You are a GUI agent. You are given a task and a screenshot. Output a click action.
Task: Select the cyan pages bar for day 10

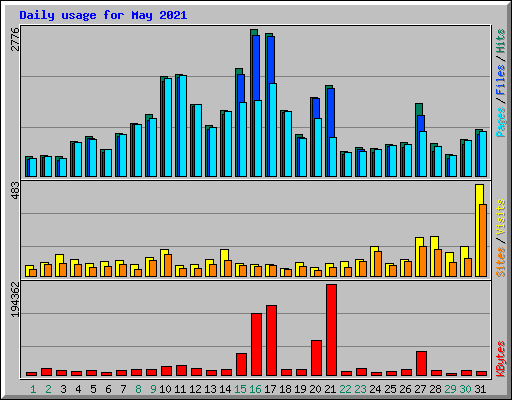(168, 127)
